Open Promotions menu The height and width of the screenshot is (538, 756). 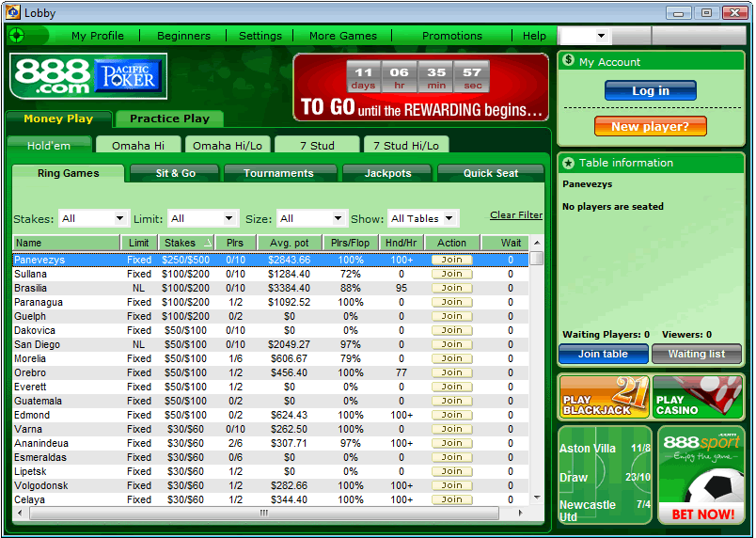[x=451, y=36]
